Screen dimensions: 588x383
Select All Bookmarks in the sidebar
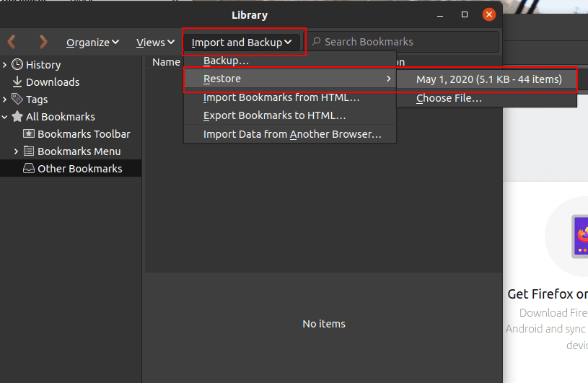pyautogui.click(x=61, y=117)
